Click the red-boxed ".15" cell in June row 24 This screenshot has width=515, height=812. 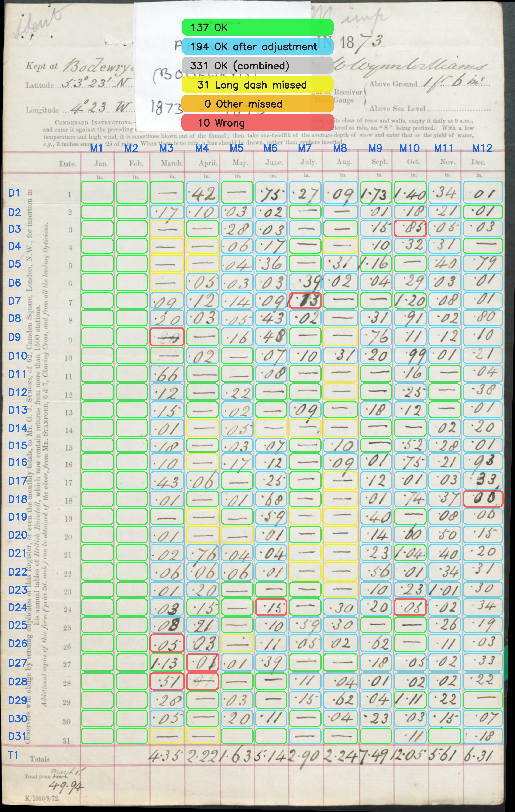(271, 607)
